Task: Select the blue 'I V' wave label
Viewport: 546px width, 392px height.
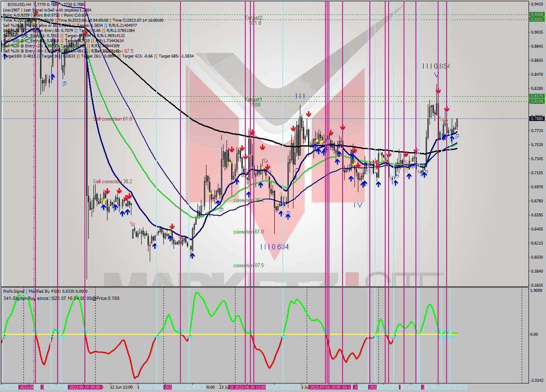Action: [358, 205]
